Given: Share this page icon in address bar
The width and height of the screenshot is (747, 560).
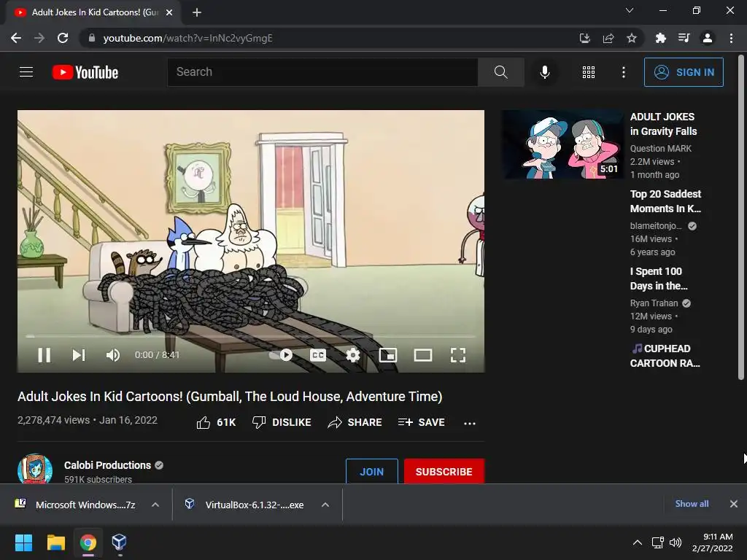Looking at the screenshot, I should (608, 38).
